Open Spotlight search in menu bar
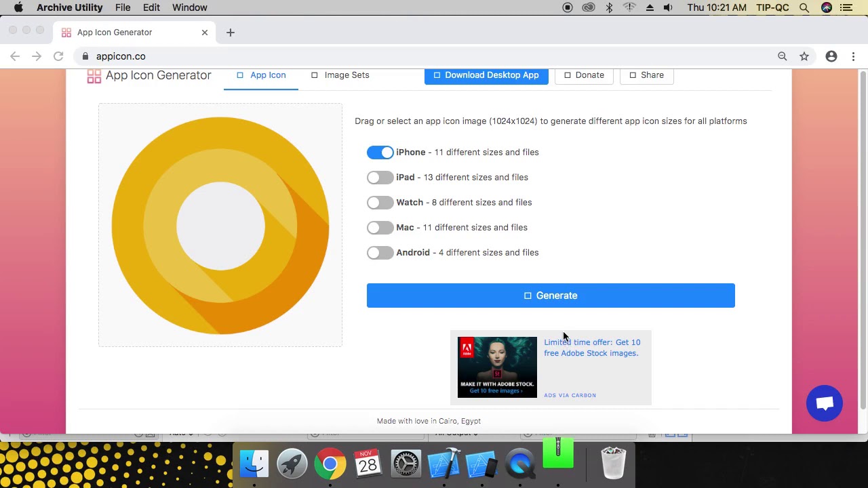Screen dimensions: 868x488 tap(804, 7)
